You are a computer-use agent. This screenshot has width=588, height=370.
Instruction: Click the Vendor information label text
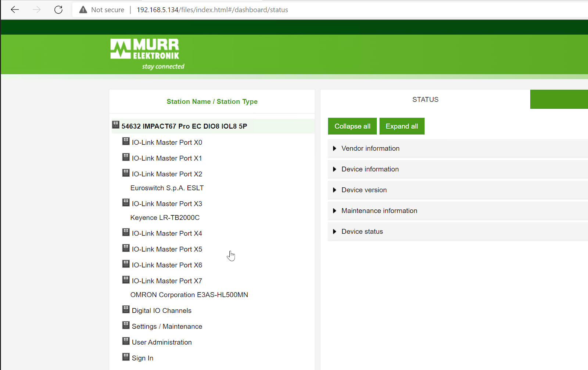coord(370,148)
